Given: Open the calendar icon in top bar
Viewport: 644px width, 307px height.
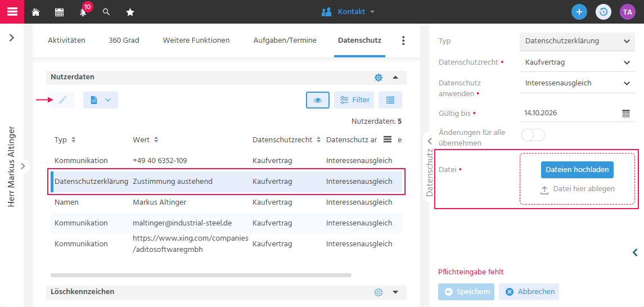Looking at the screenshot, I should tap(59, 12).
